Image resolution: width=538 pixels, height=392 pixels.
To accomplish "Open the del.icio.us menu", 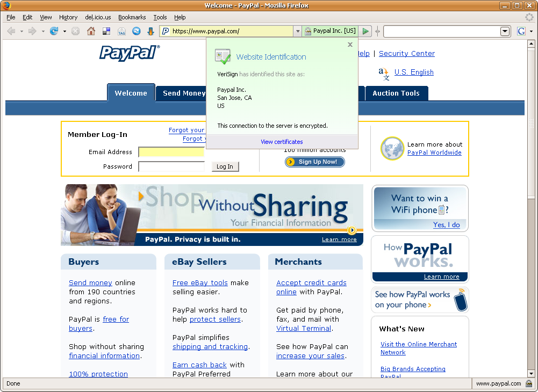I will (98, 17).
